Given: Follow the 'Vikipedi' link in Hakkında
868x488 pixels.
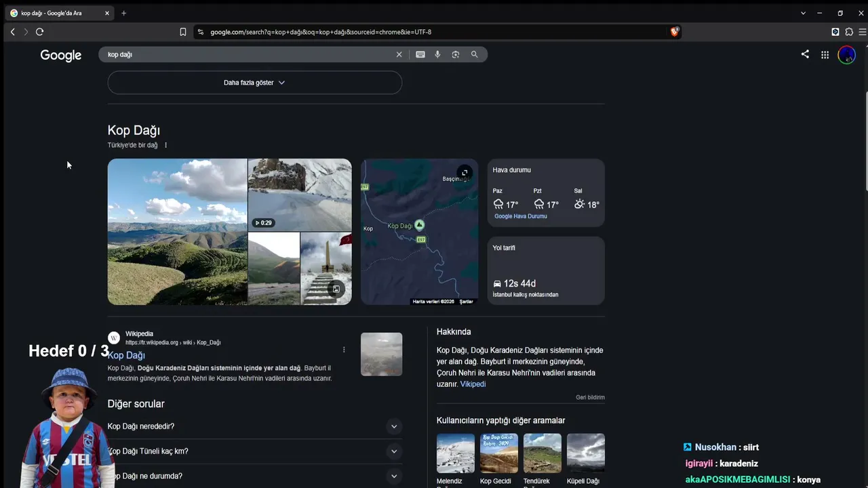Looking at the screenshot, I should click(473, 384).
